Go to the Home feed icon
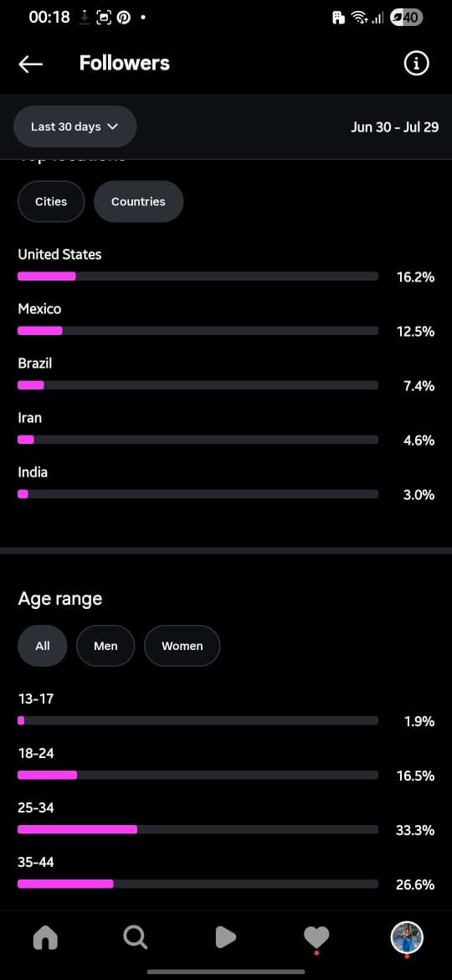452x980 pixels. (x=45, y=937)
